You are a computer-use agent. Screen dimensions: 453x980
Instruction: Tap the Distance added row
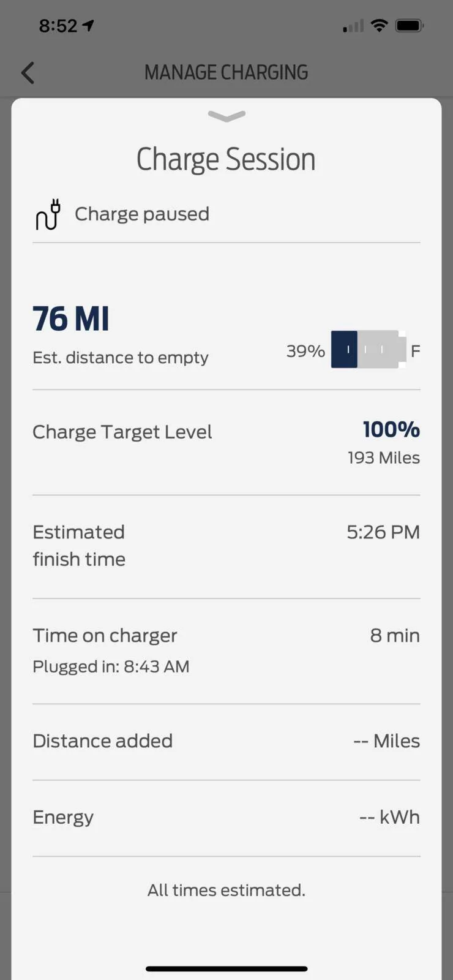(x=226, y=742)
